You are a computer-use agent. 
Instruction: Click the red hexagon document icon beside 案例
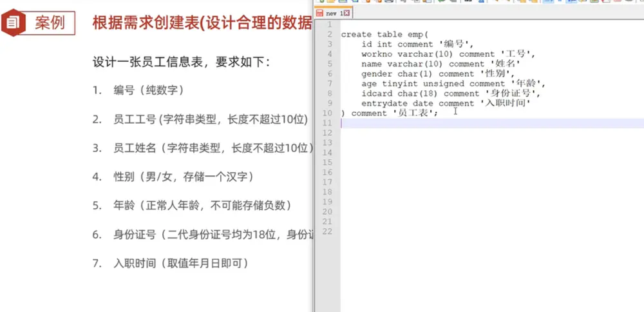[x=13, y=23]
